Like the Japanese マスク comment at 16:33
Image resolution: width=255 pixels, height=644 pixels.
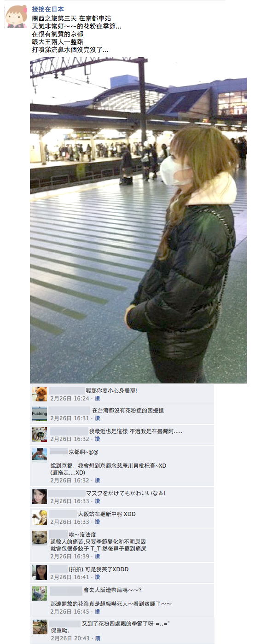[97, 501]
